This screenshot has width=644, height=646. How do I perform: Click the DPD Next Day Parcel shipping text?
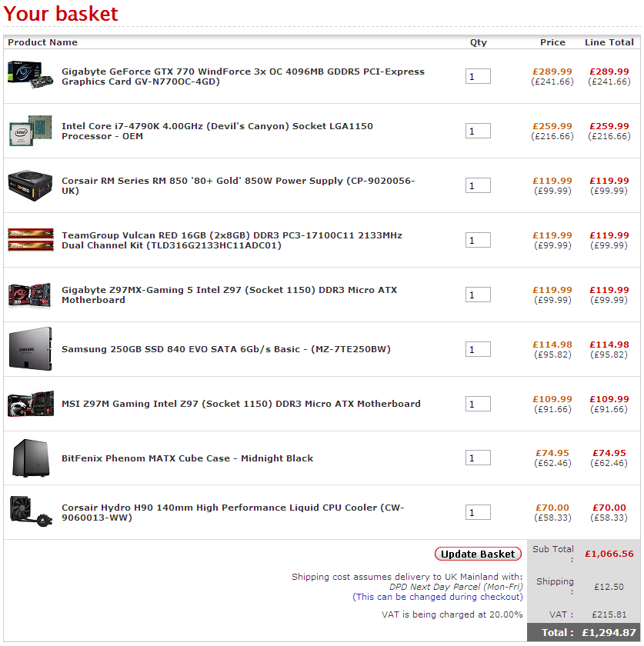456,587
